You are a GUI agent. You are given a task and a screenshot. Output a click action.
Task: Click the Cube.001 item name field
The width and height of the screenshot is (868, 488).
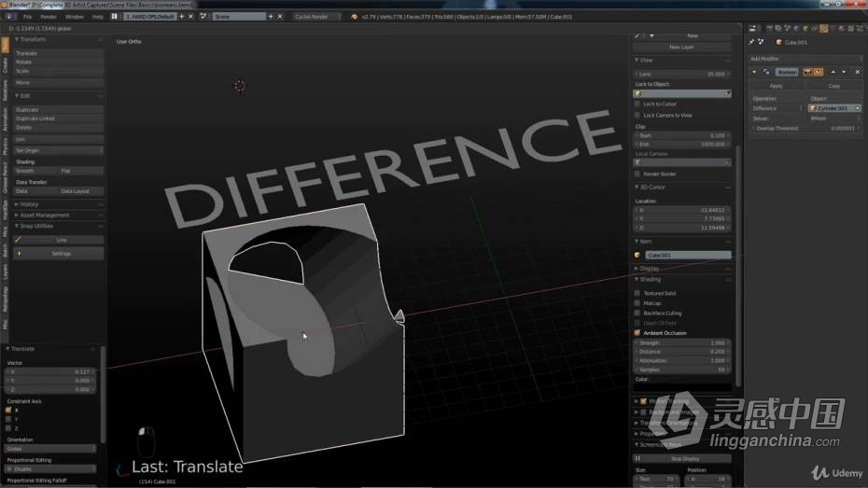[688, 256]
